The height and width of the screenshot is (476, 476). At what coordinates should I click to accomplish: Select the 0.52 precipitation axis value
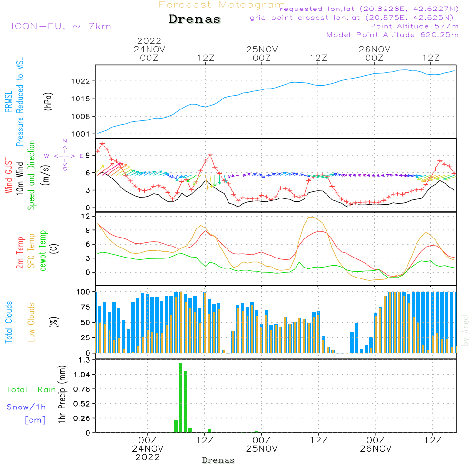[x=82, y=404]
